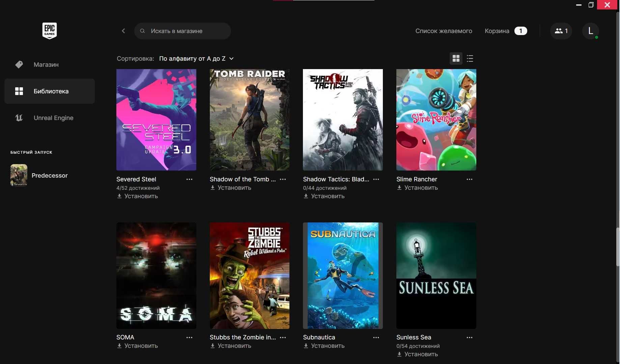The height and width of the screenshot is (364, 620).
Task: Minimize the launcher window
Action: tap(579, 5)
